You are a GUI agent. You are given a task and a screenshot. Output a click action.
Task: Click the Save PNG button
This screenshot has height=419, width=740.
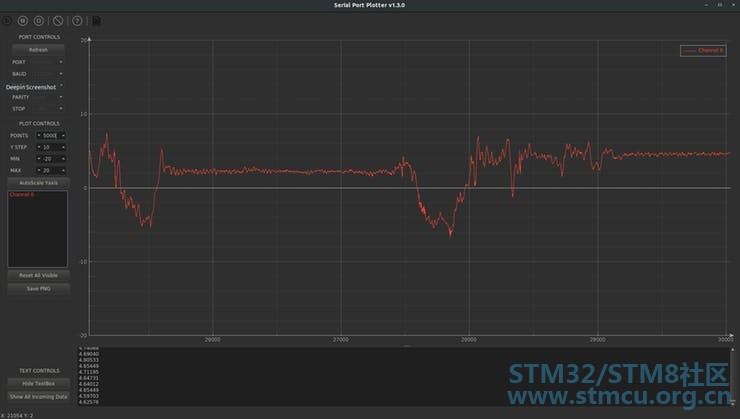38,288
